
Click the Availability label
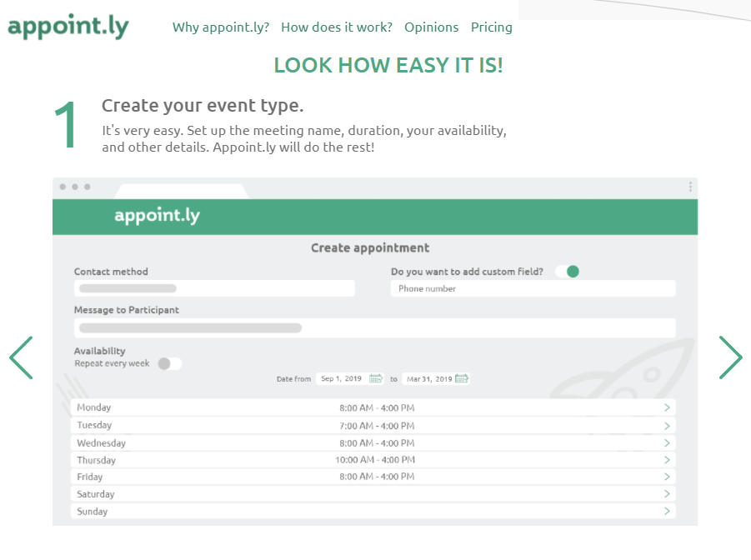coord(100,351)
